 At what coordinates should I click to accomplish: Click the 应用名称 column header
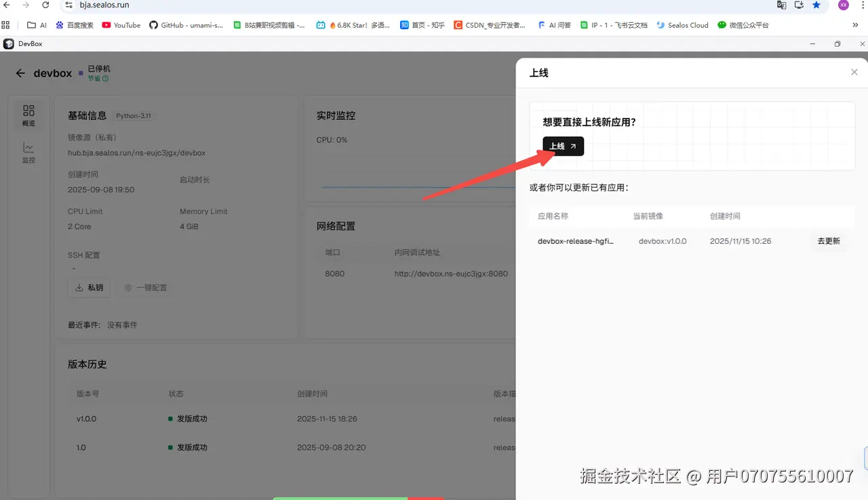click(553, 216)
